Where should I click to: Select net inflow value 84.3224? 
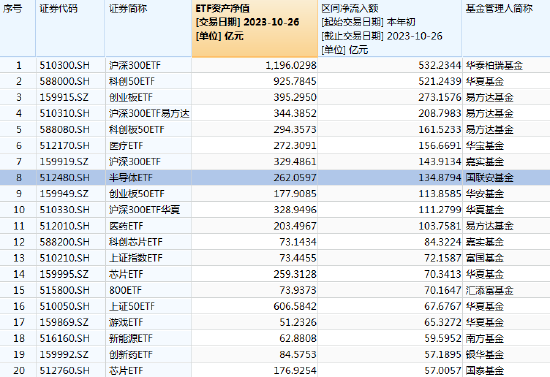tap(443, 242)
